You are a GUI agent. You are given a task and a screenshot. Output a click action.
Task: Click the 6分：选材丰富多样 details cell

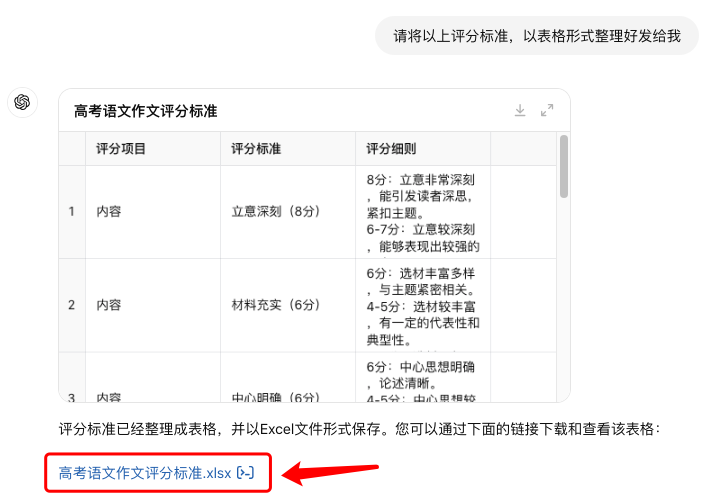(422, 305)
